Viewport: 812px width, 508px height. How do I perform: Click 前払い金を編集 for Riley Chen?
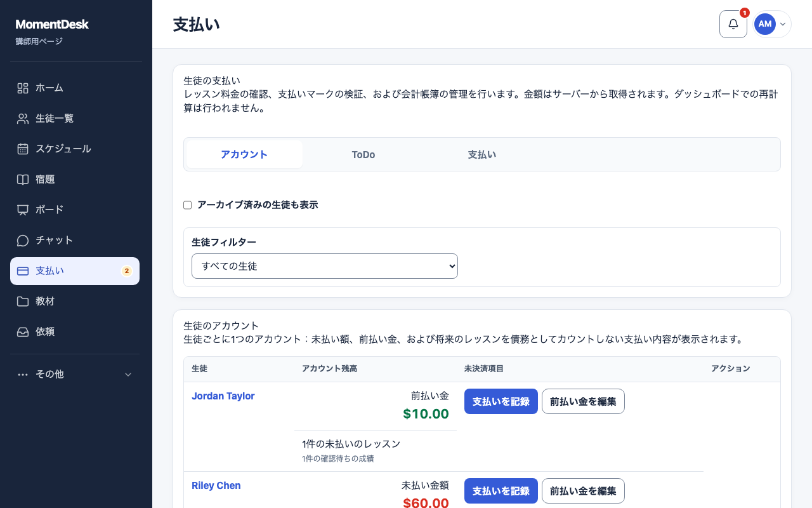583,491
